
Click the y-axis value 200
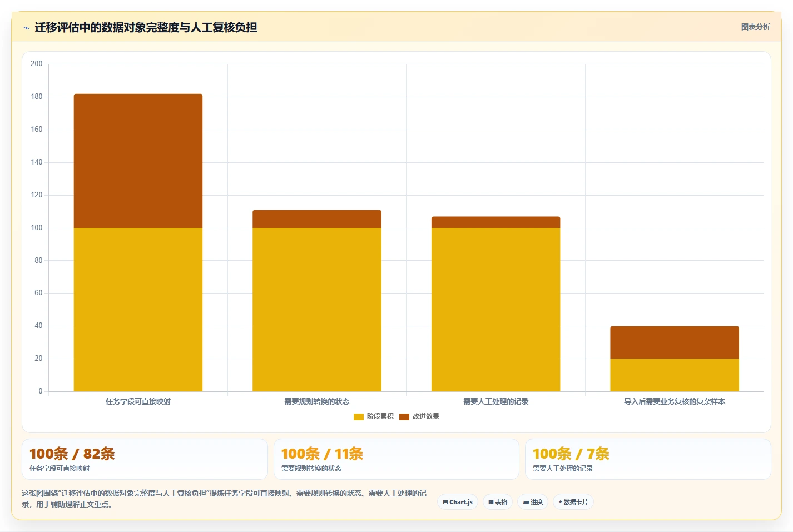[37, 64]
